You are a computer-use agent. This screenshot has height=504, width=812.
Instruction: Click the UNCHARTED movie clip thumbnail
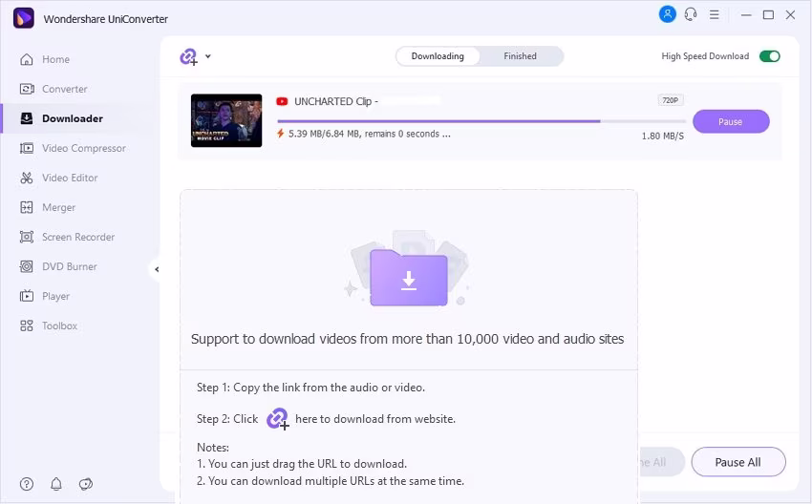(x=226, y=120)
